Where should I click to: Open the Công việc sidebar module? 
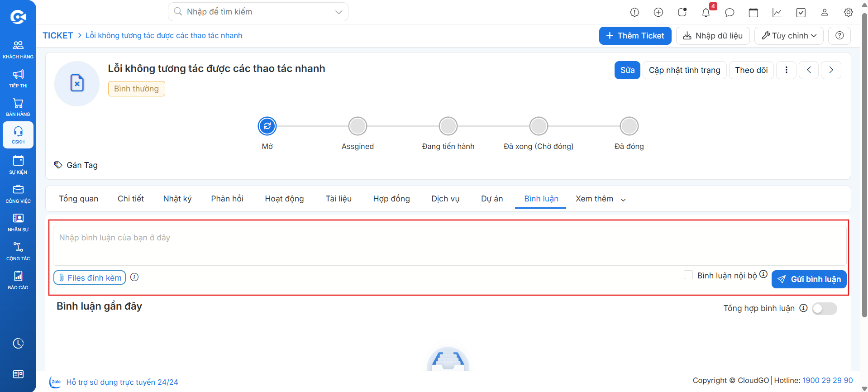pyautogui.click(x=18, y=194)
